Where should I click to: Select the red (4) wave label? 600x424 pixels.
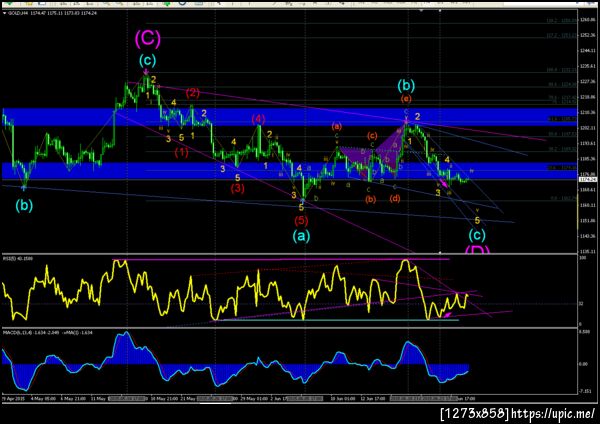(258, 119)
